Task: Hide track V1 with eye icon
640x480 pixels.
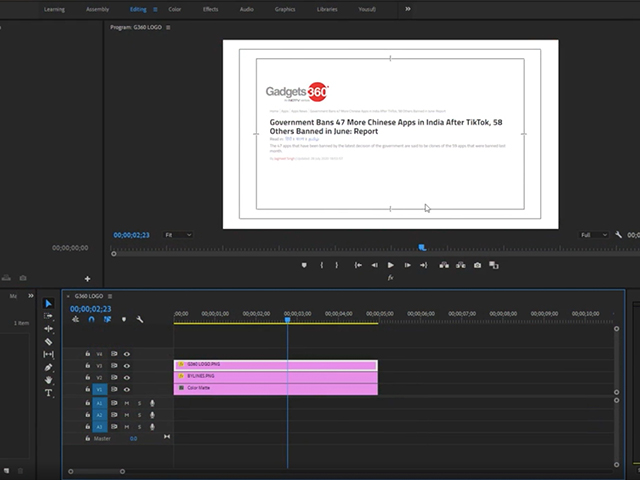Action: (127, 389)
